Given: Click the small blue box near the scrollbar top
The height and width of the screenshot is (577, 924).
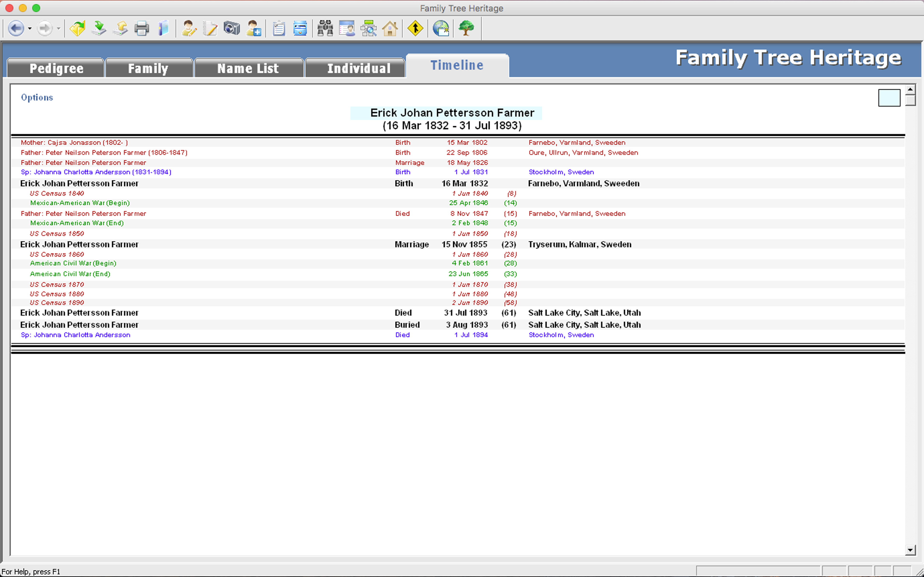Looking at the screenshot, I should pyautogui.click(x=889, y=98).
